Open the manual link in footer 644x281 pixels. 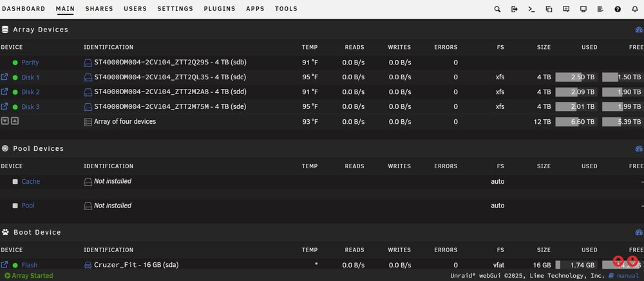click(x=628, y=276)
